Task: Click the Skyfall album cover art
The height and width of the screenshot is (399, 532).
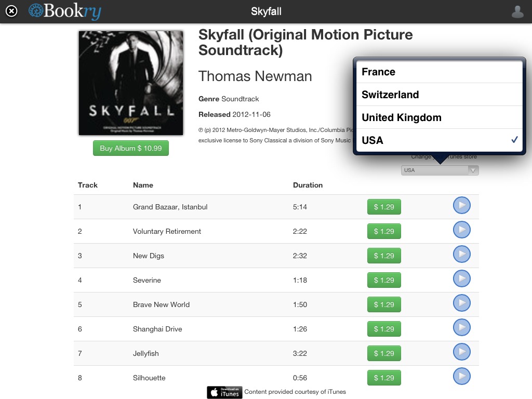Action: point(131,83)
